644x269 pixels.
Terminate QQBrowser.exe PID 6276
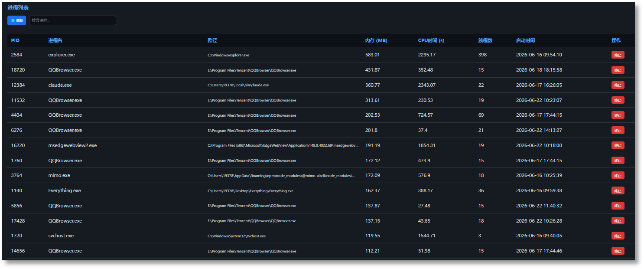click(x=618, y=130)
